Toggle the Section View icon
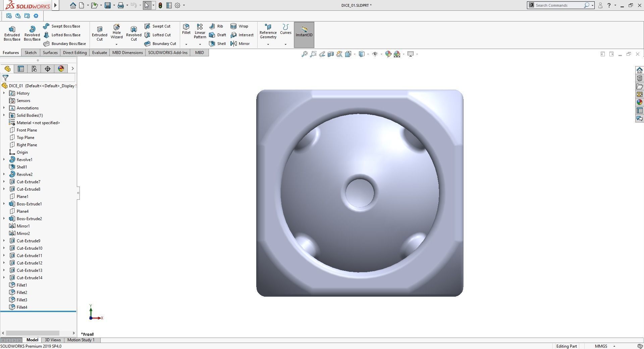The height and width of the screenshot is (349, 644). coord(330,54)
